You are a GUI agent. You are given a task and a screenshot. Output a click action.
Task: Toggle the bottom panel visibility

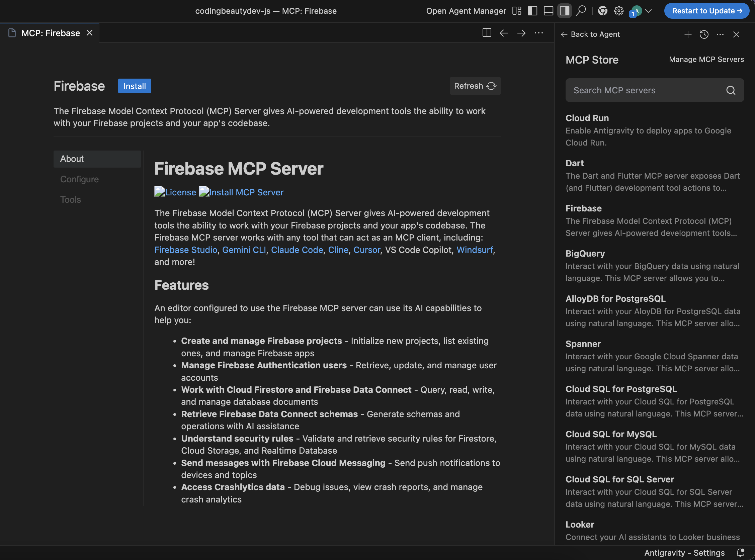pos(548,11)
